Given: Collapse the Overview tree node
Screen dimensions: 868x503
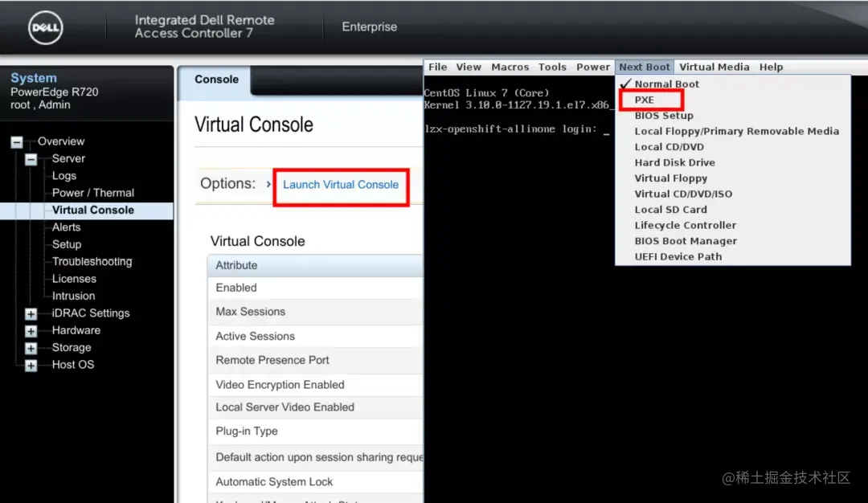Looking at the screenshot, I should pyautogui.click(x=17, y=142).
